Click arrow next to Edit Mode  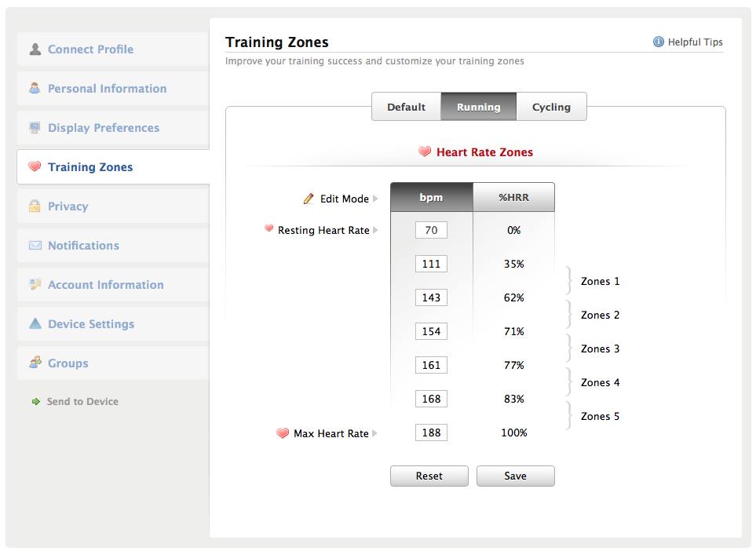pos(376,199)
